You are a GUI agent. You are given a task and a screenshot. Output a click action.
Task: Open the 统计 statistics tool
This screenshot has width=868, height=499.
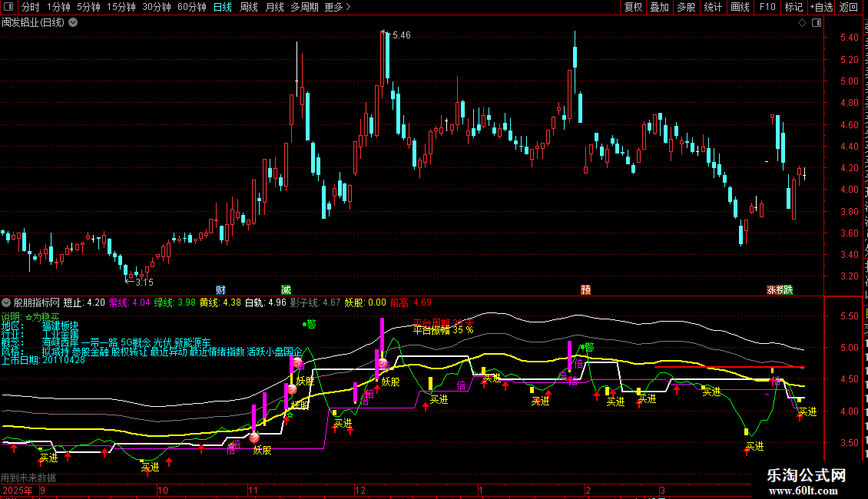click(713, 7)
